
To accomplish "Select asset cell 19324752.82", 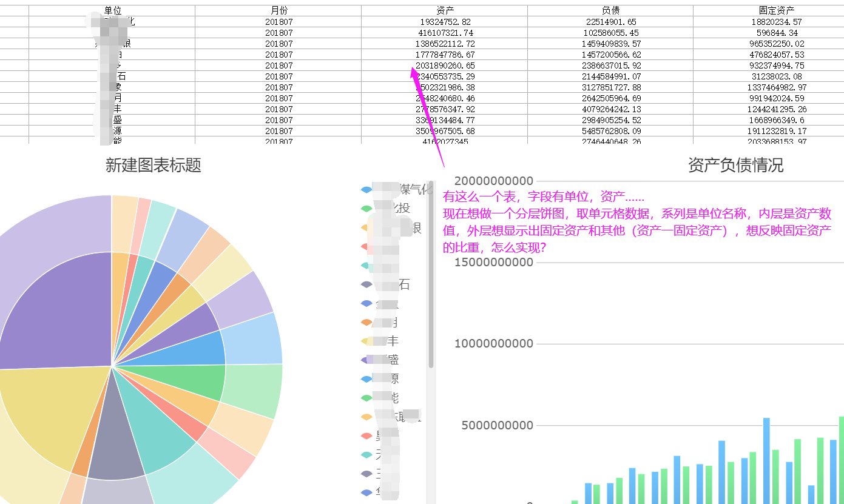I will [445, 22].
